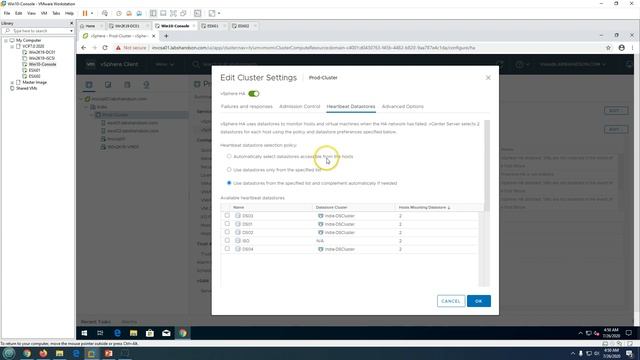640x360 pixels.
Task: Select Automatically select datastores accessible from hosts
Action: tap(229, 156)
